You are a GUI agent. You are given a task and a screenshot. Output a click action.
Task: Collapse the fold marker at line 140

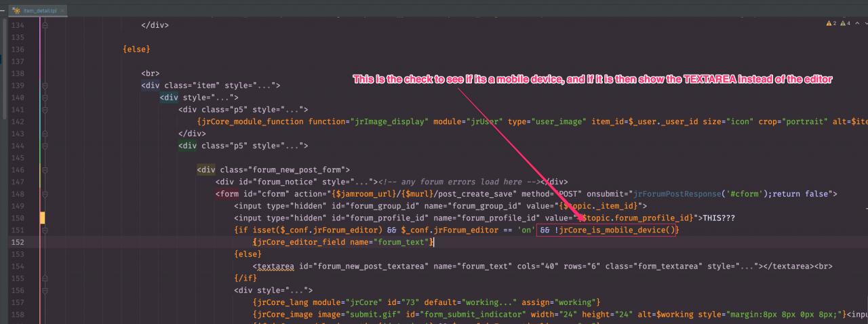pyautogui.click(x=45, y=98)
